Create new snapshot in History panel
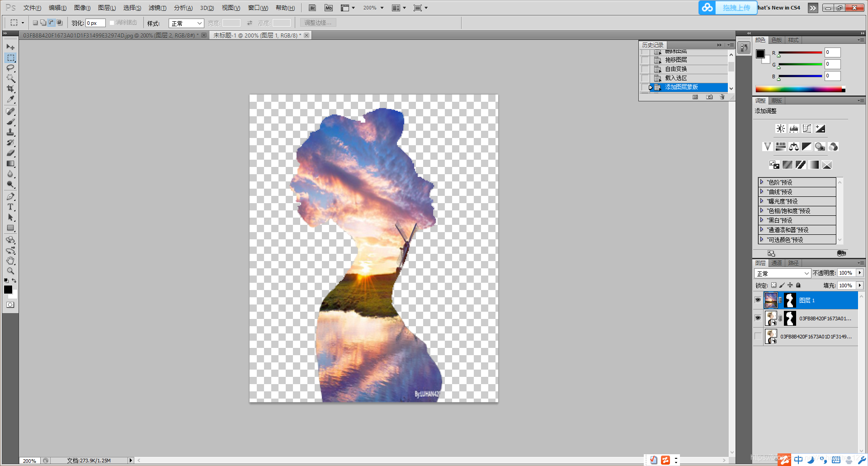The height and width of the screenshot is (466, 868). [x=709, y=97]
